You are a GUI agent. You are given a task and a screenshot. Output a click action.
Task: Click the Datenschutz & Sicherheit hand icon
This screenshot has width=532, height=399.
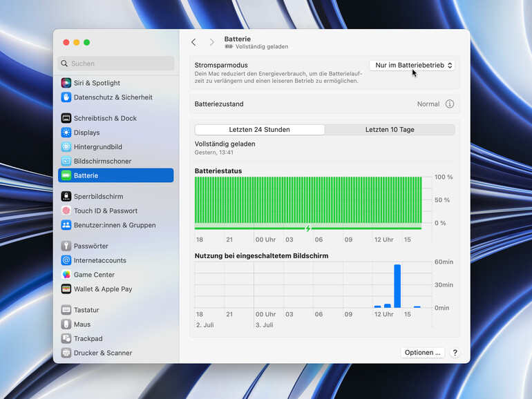click(66, 97)
